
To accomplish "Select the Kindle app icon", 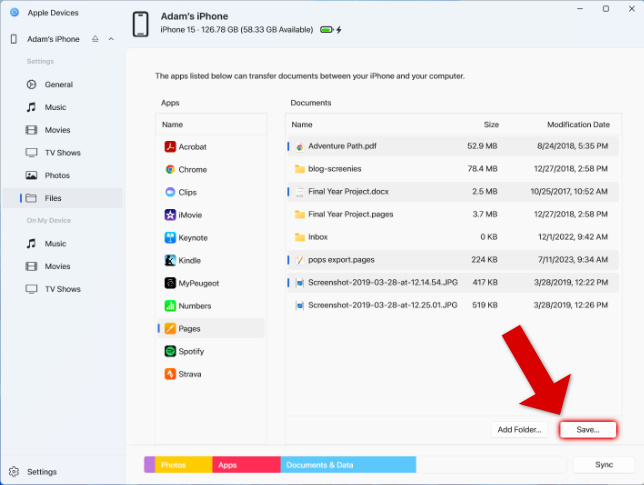I will (170, 260).
